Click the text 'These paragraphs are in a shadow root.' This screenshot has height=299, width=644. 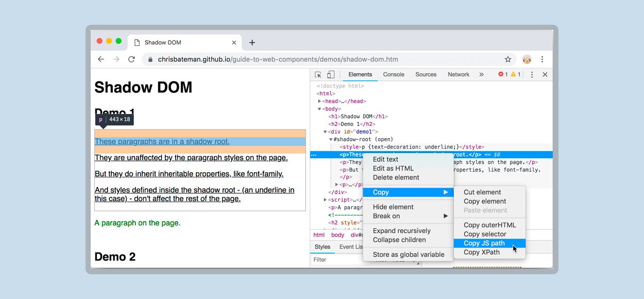point(162,142)
